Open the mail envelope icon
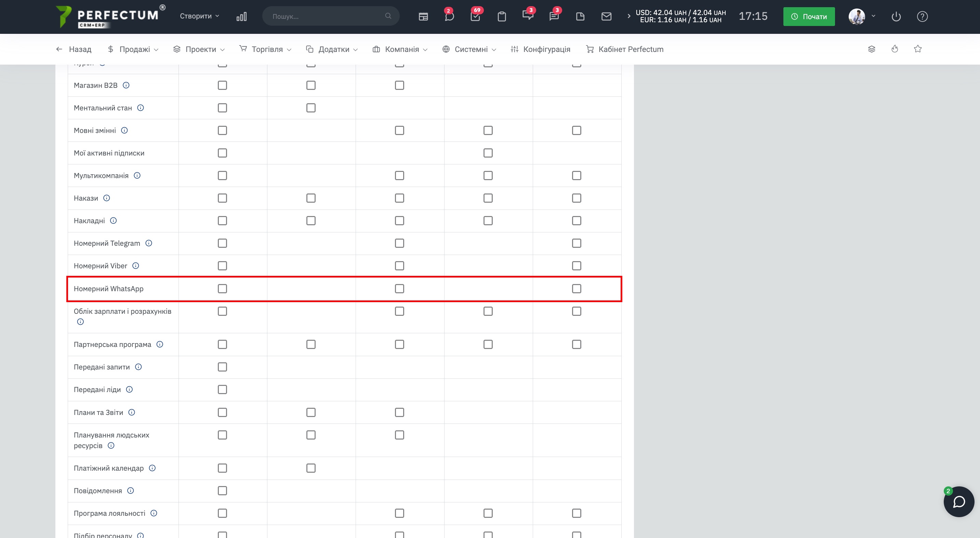The image size is (980, 538). 606,16
